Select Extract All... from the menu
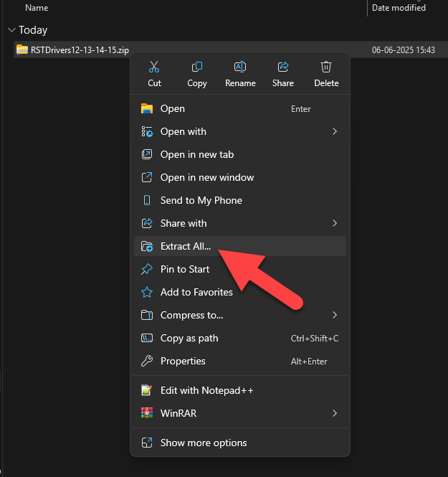448x477 pixels. tap(240, 246)
